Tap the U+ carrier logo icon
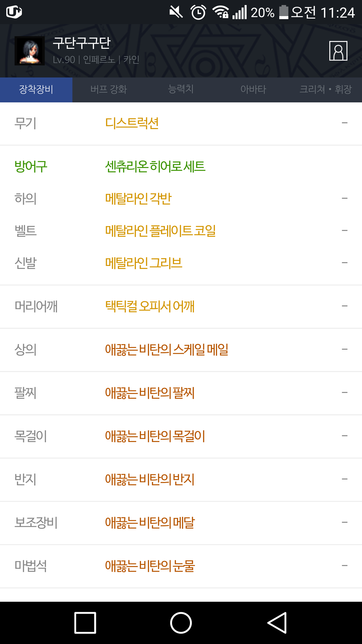This screenshot has height=644, width=362. point(14,12)
